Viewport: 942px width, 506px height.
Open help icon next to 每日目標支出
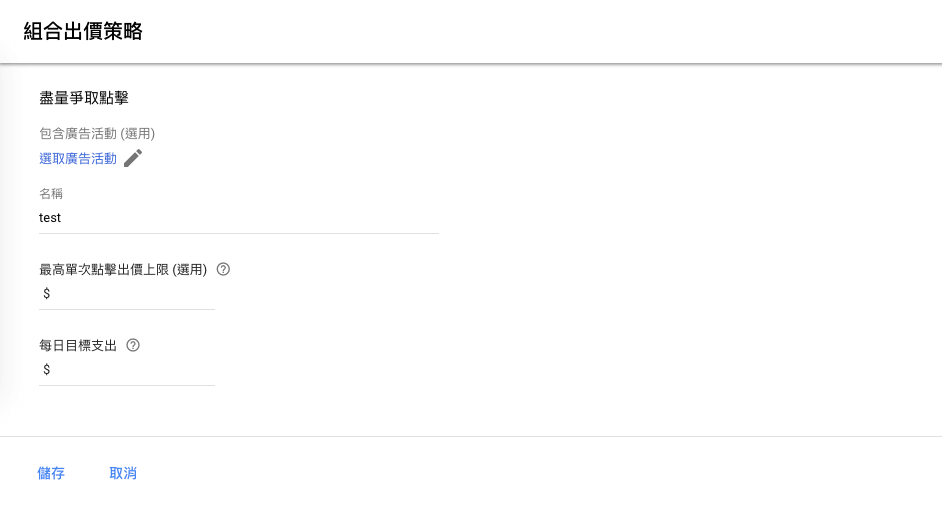[133, 345]
